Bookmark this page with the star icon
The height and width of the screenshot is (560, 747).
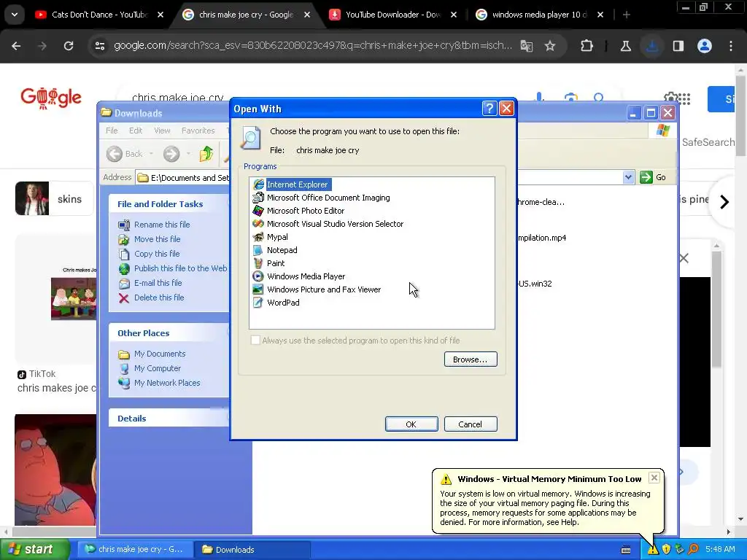coord(550,46)
